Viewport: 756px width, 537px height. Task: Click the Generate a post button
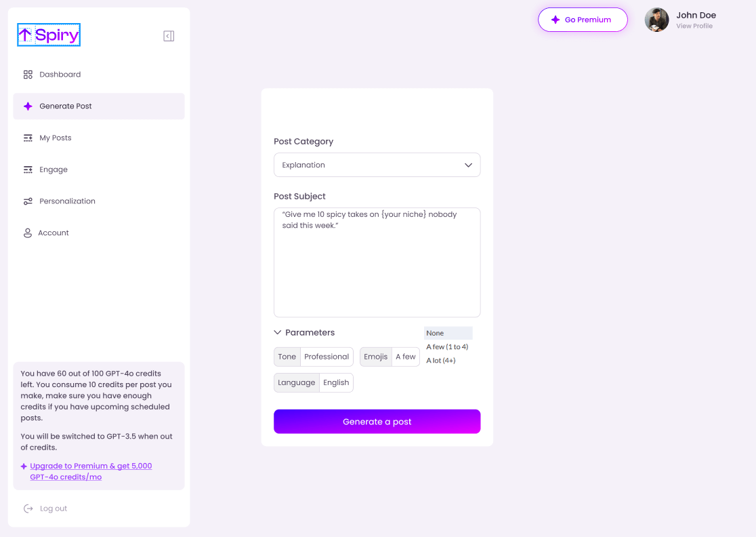377,421
